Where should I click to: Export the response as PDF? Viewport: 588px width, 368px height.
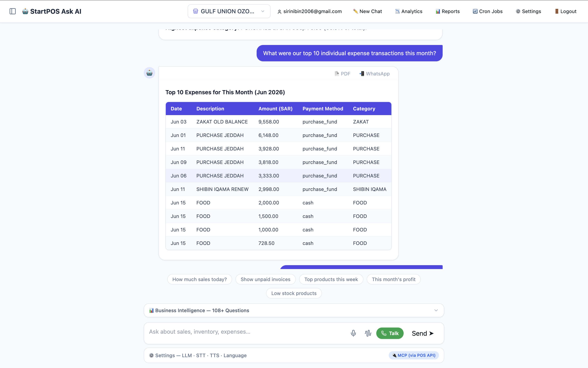342,74
